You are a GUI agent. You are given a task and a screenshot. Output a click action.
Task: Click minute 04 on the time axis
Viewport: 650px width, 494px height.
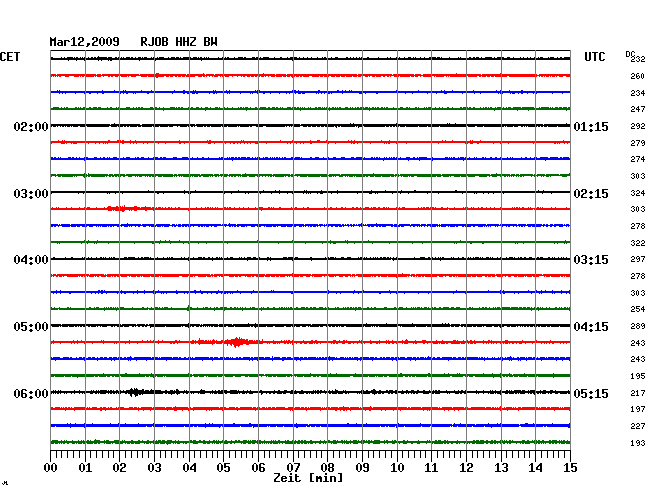click(x=189, y=468)
